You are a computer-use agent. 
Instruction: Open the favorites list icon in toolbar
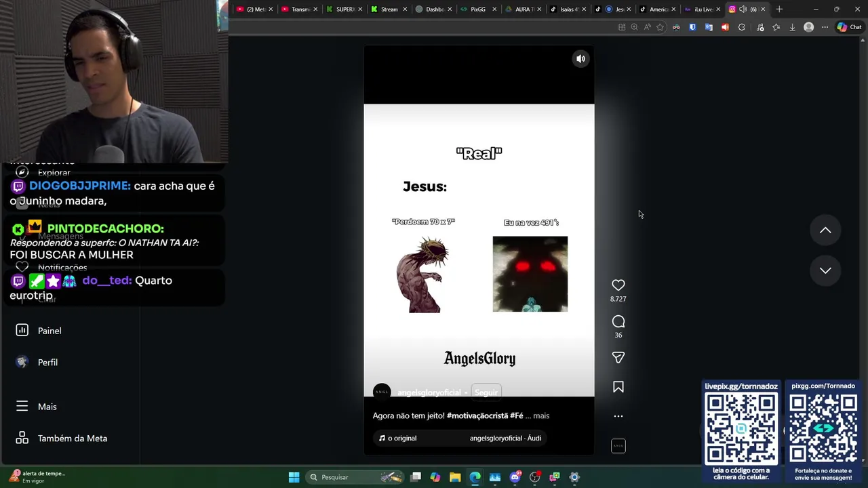coord(776,27)
